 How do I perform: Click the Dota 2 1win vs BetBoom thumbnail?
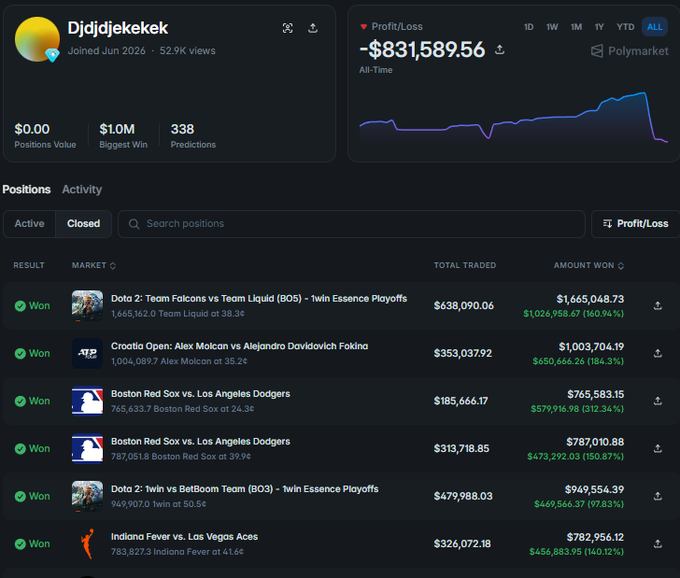tap(87, 496)
